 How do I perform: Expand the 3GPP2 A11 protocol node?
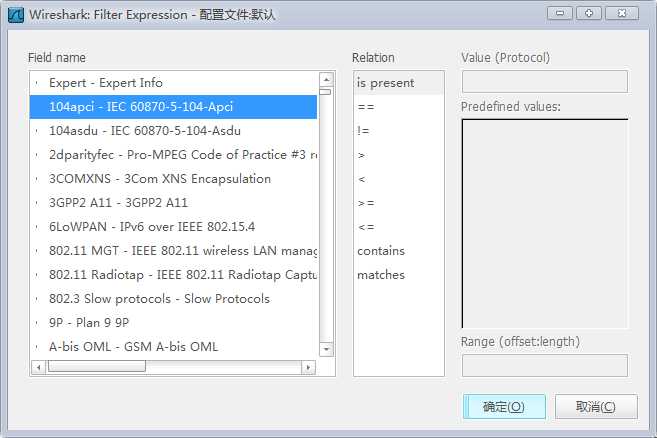(x=37, y=203)
